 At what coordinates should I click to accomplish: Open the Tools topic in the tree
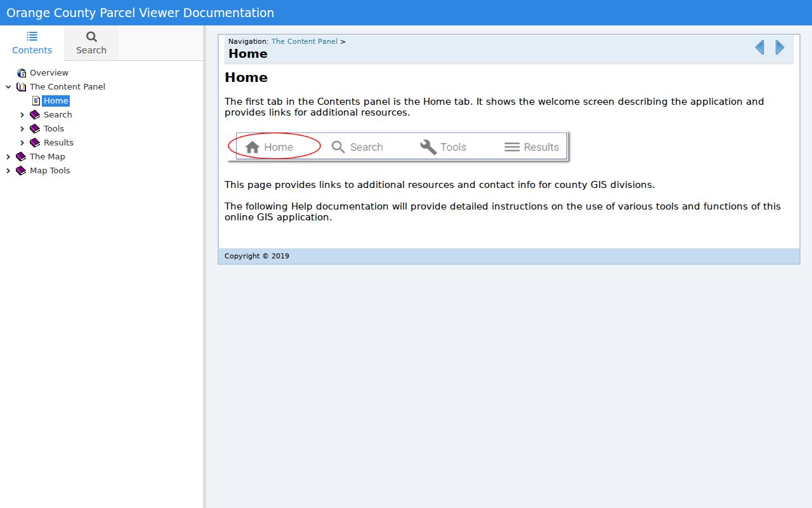(54, 129)
